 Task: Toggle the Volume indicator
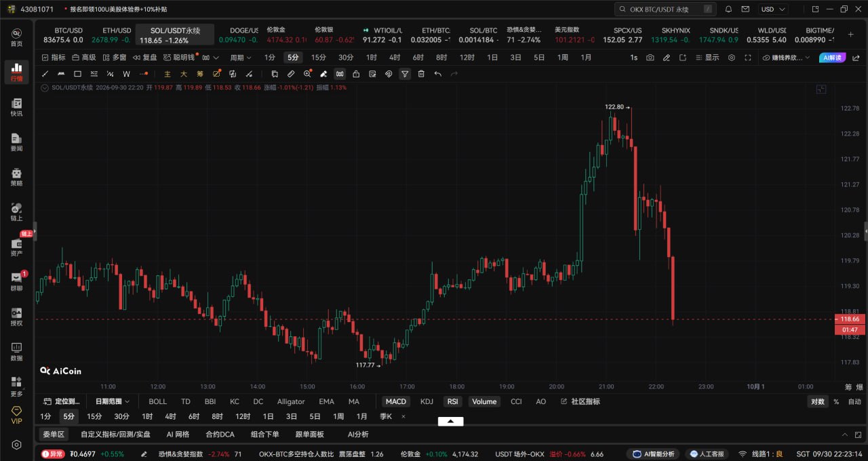click(484, 401)
